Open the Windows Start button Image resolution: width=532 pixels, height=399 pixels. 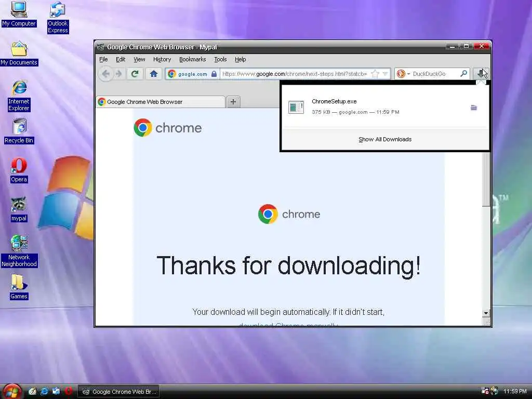(12, 391)
